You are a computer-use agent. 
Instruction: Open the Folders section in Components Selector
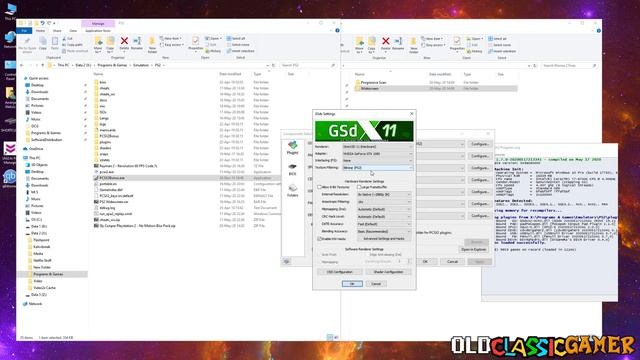tap(292, 191)
